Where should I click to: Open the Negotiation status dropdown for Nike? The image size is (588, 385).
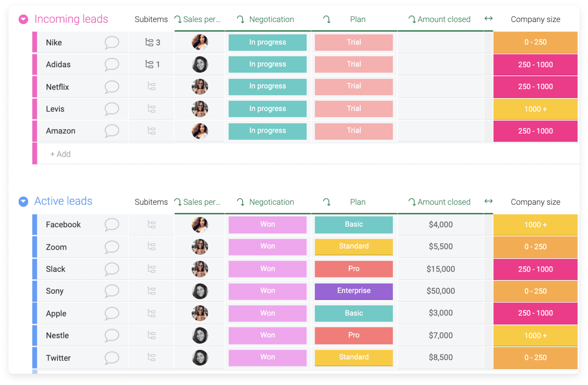[268, 43]
